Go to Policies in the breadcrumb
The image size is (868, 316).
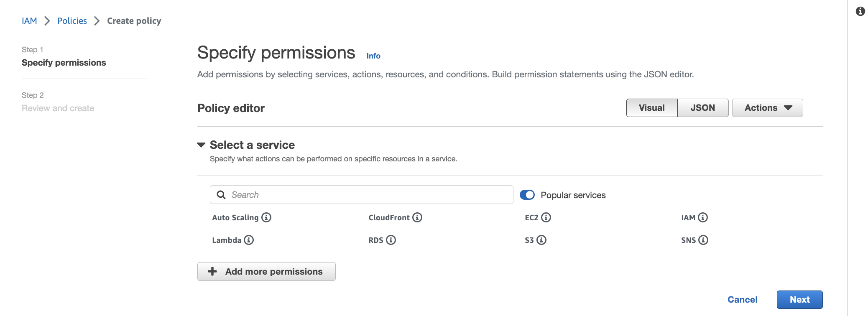[x=72, y=21]
